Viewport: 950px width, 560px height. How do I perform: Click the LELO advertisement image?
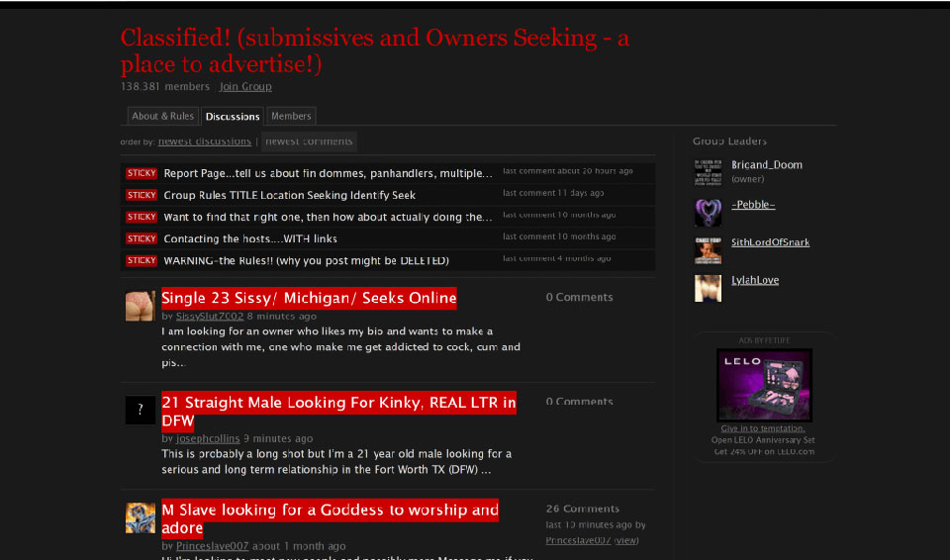764,385
